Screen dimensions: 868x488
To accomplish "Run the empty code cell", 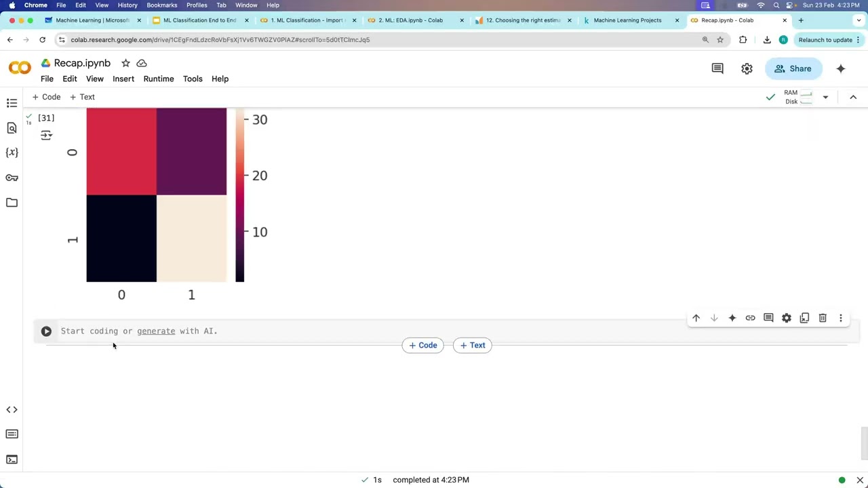I will point(46,331).
